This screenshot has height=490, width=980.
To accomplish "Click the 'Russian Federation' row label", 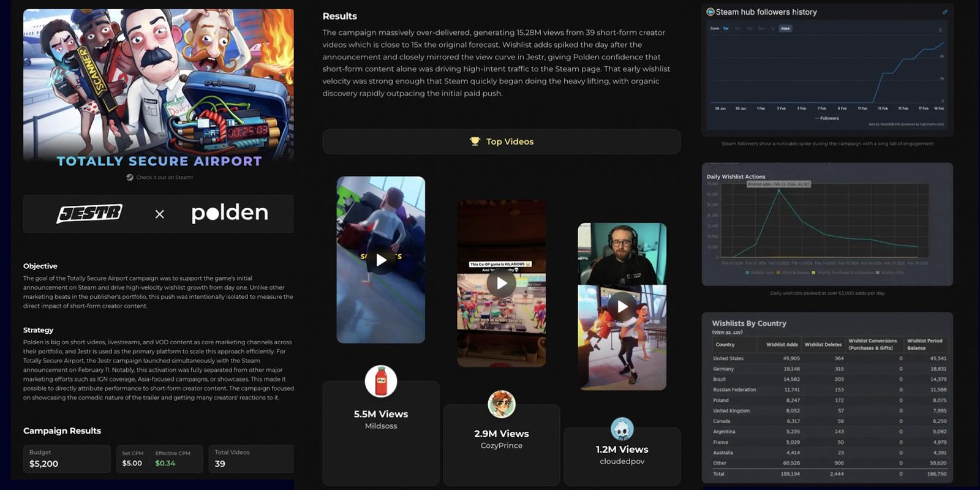I will tap(734, 390).
